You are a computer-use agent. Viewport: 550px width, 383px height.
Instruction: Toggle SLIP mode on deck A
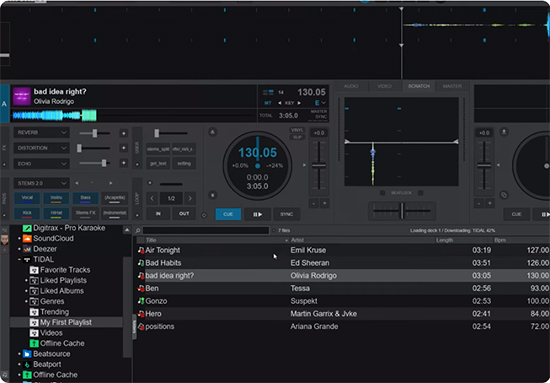point(297,137)
